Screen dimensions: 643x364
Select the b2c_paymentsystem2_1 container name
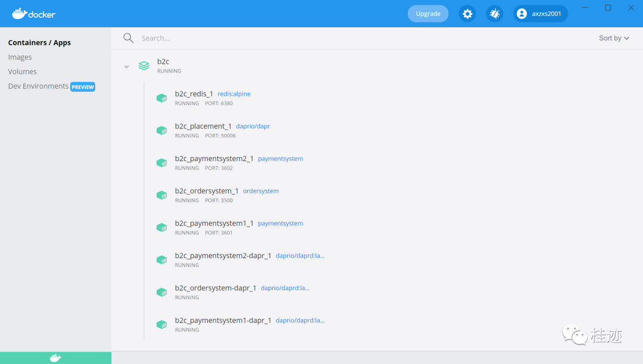[214, 158]
